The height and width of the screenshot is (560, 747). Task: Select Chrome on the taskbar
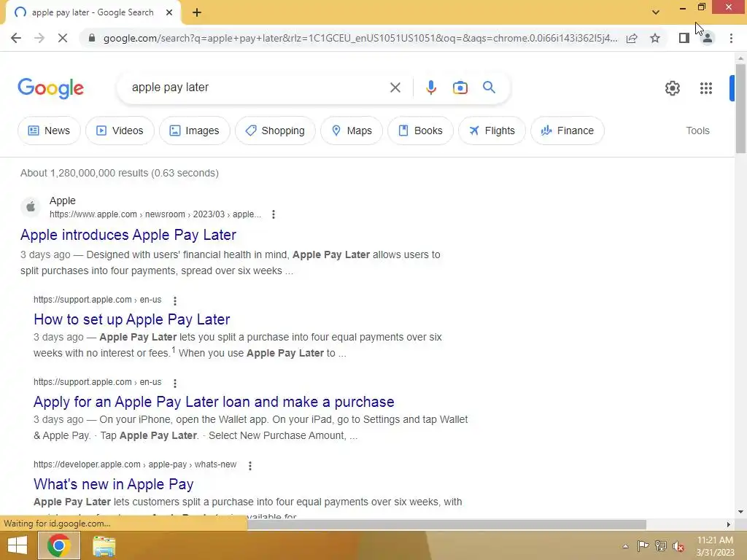click(59, 545)
